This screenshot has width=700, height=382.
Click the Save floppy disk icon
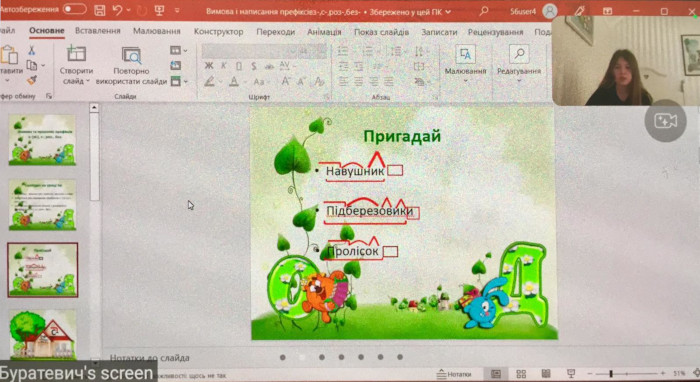100,10
